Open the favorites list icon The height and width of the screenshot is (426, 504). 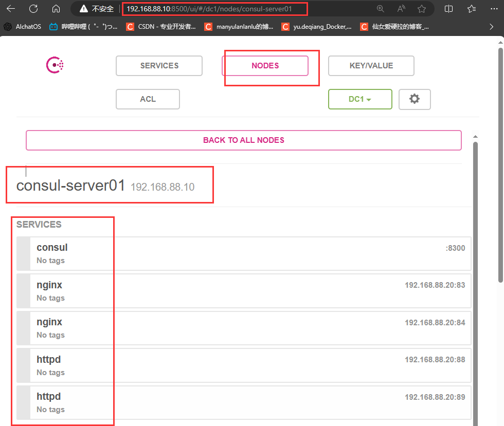pos(472,9)
